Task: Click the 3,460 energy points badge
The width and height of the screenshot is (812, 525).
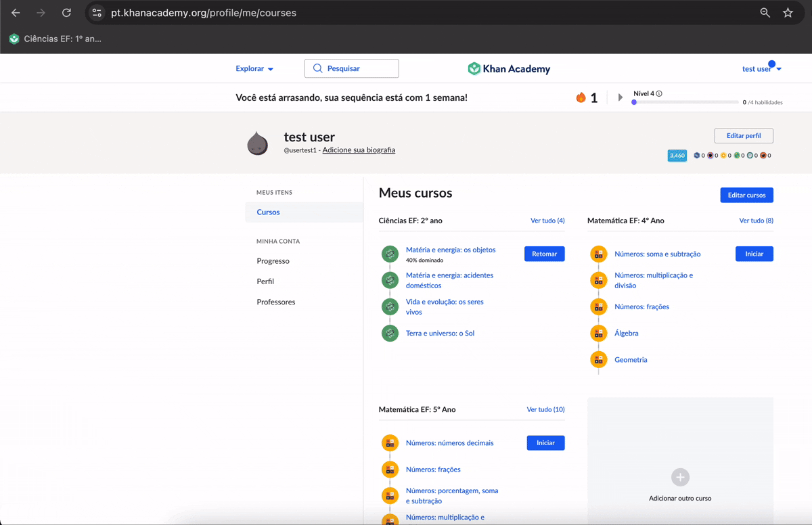Action: point(677,156)
